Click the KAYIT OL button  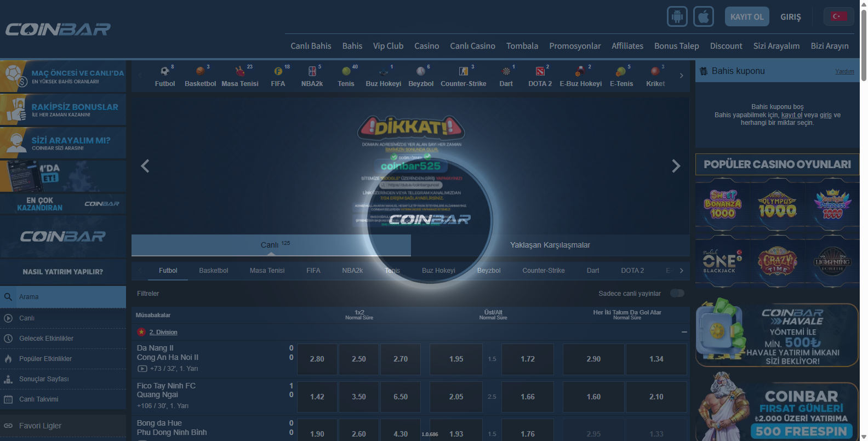tap(747, 16)
